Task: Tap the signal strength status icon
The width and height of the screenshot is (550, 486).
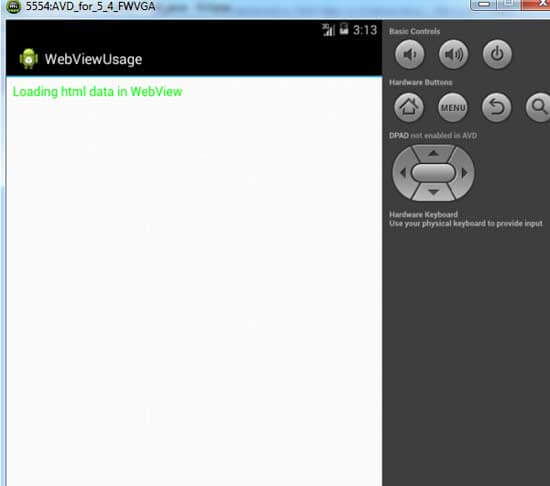Action: coord(328,30)
